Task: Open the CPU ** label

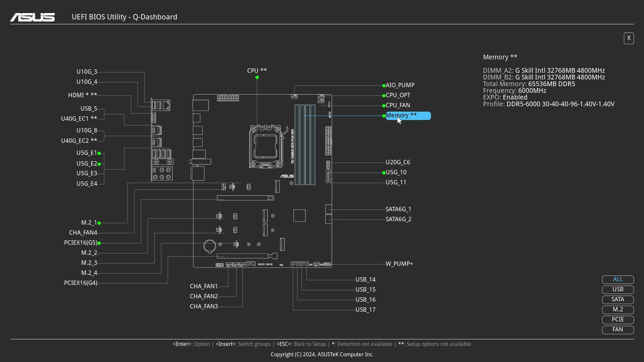Action: (x=257, y=71)
